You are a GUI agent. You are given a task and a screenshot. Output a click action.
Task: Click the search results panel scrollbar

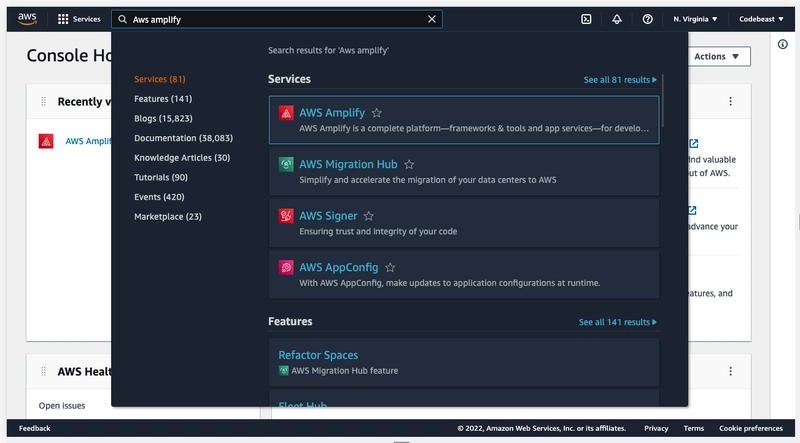click(x=662, y=101)
